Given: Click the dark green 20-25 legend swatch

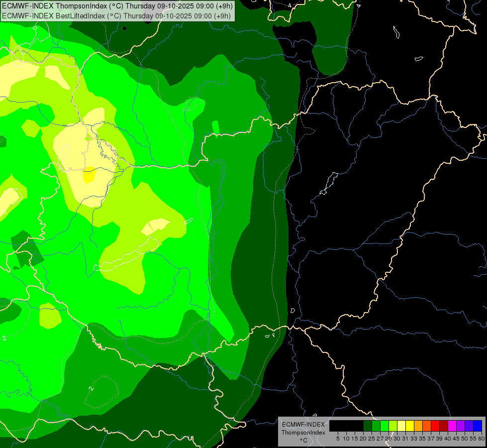Looking at the screenshot, I should (x=368, y=426).
